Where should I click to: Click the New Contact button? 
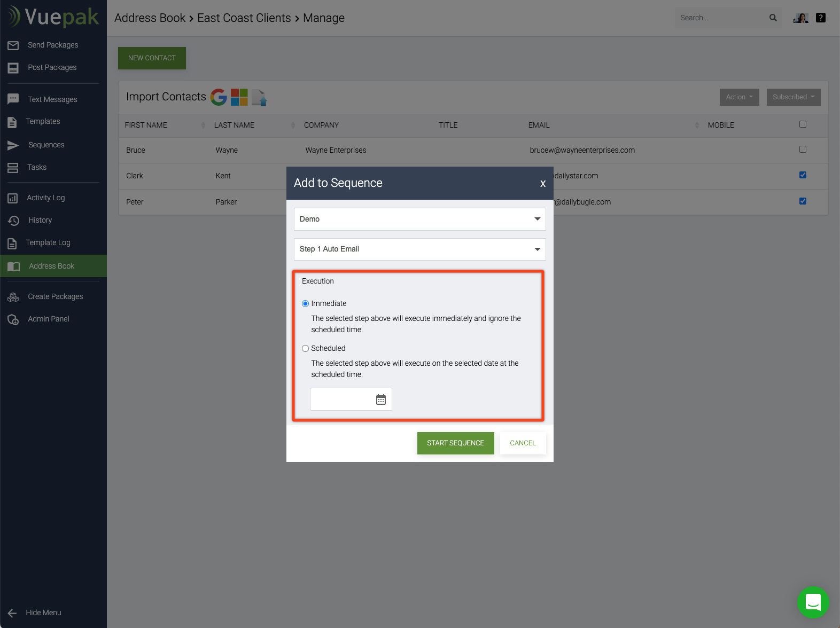point(152,58)
